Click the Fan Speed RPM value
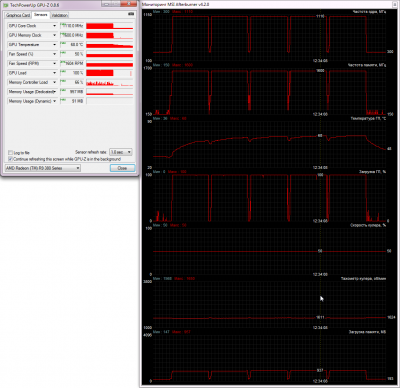400x388 pixels. click(72, 63)
